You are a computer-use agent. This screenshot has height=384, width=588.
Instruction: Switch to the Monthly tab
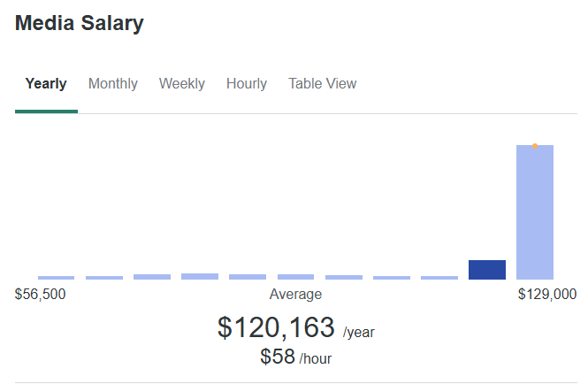(x=113, y=84)
